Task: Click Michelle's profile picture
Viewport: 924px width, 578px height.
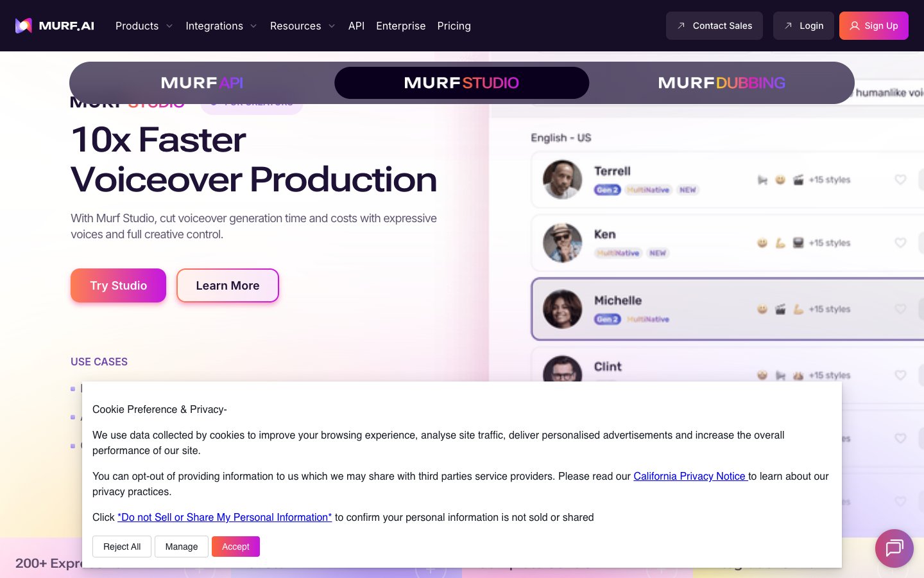Action: [x=562, y=309]
